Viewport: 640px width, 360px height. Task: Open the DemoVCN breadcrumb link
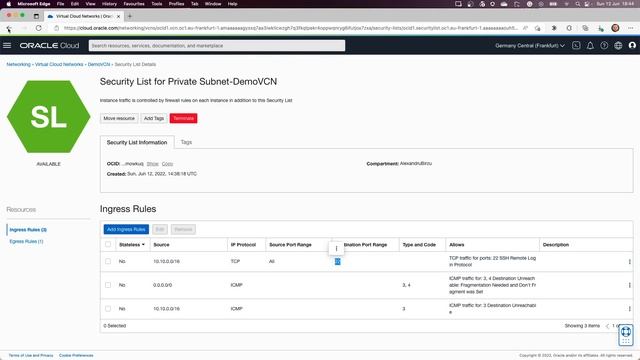pos(99,64)
